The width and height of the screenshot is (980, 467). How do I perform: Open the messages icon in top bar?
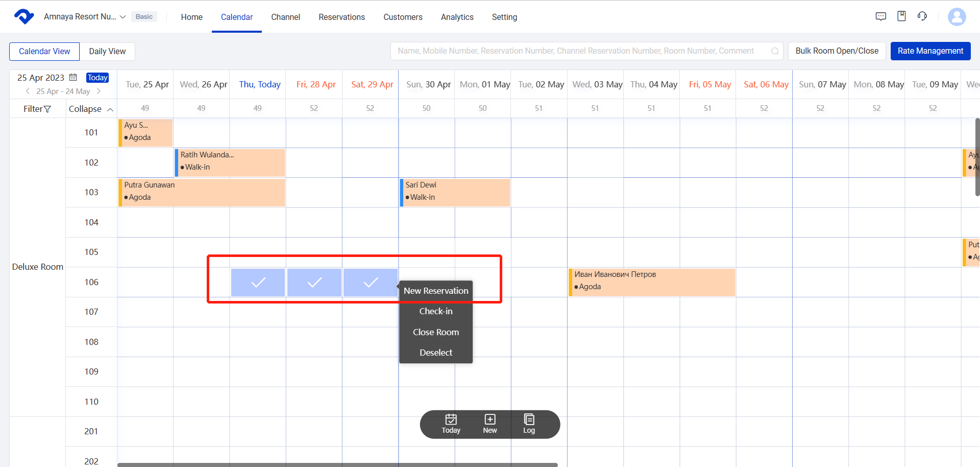coord(880,16)
